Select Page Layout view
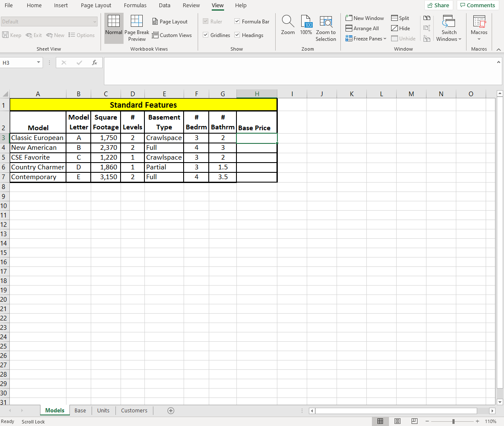Screen dimensions: 504x426 [170, 21]
